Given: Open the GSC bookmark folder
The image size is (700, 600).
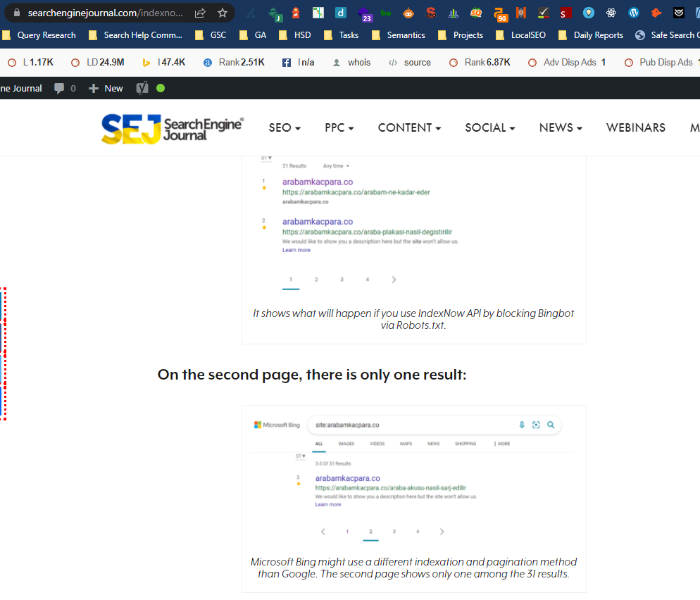Looking at the screenshot, I should [x=211, y=35].
